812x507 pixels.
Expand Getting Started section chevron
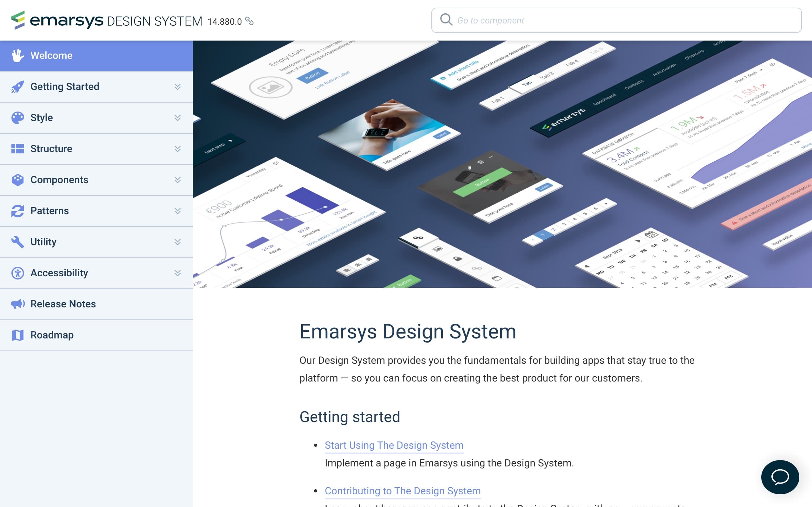coord(178,87)
